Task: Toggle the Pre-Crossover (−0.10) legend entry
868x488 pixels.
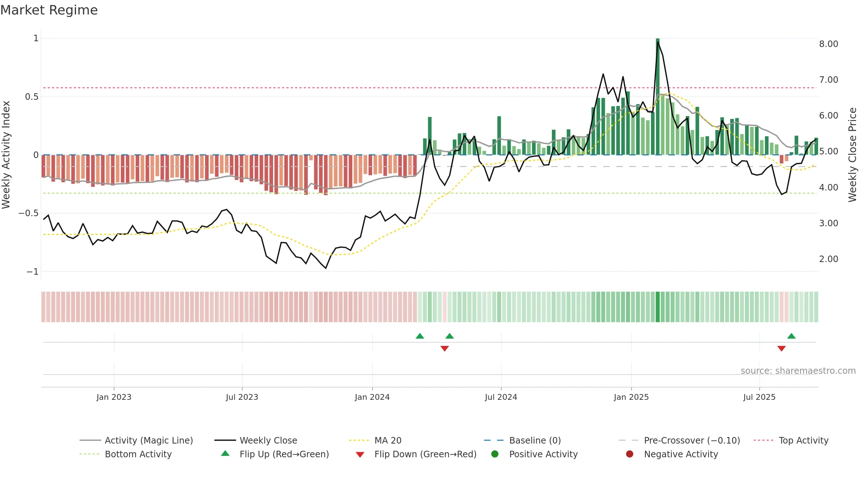Action: 679,440
